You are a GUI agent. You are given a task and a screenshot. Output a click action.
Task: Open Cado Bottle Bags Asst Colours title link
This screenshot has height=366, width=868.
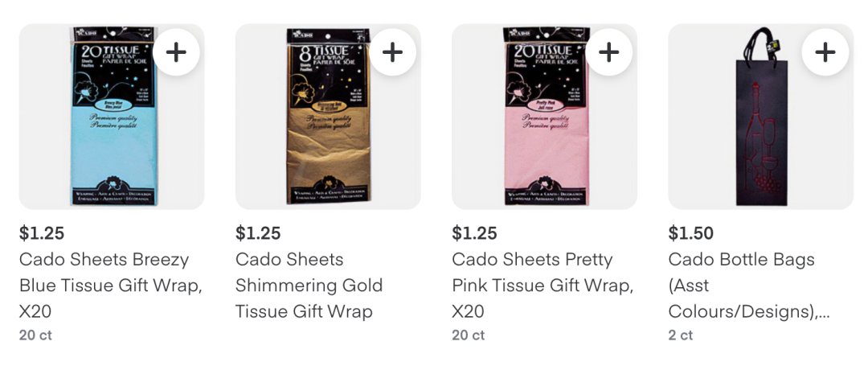tap(749, 286)
